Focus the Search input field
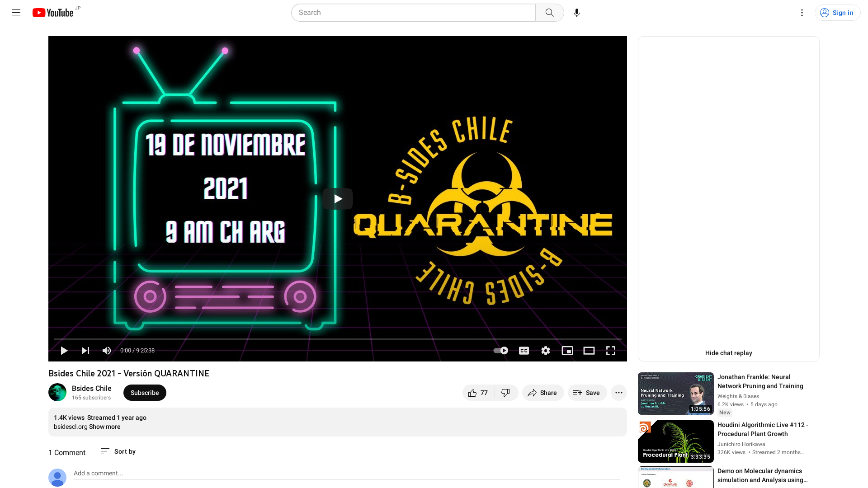 pos(413,13)
